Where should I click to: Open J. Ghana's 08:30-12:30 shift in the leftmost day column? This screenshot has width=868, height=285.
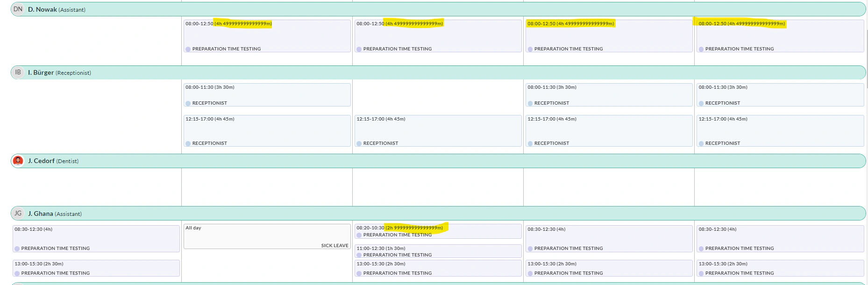(96, 239)
